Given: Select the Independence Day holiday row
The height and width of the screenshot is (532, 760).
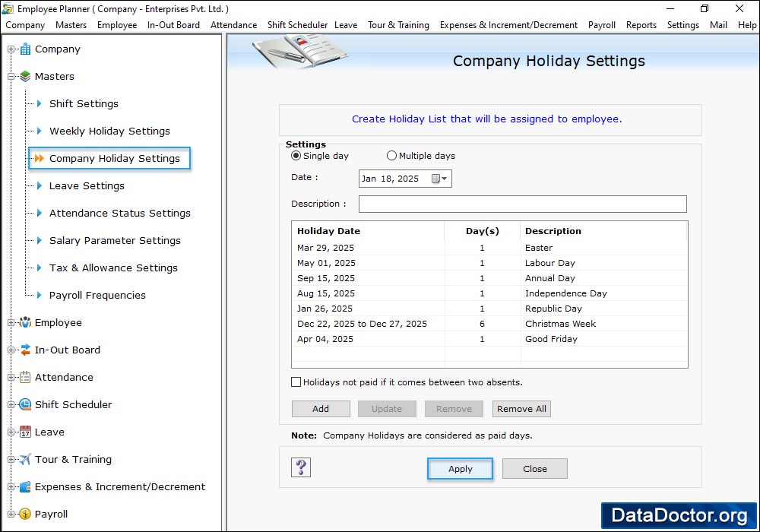Looking at the screenshot, I should tap(489, 293).
